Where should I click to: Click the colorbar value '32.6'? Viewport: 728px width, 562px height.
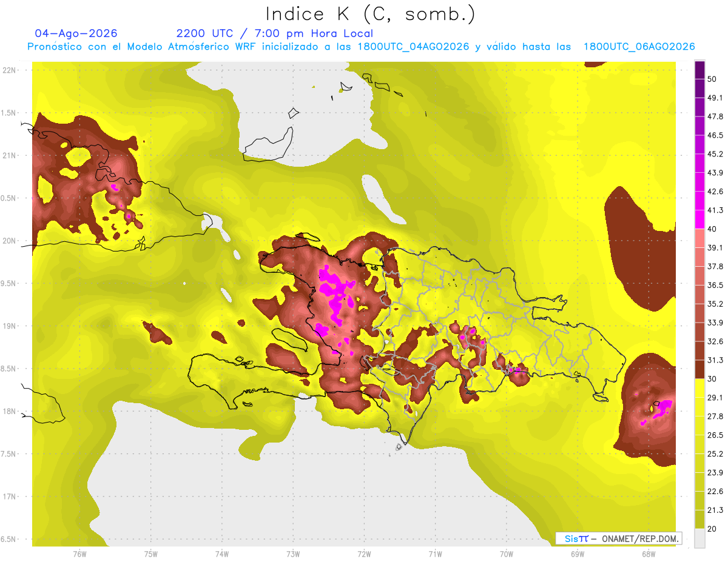pos(715,341)
